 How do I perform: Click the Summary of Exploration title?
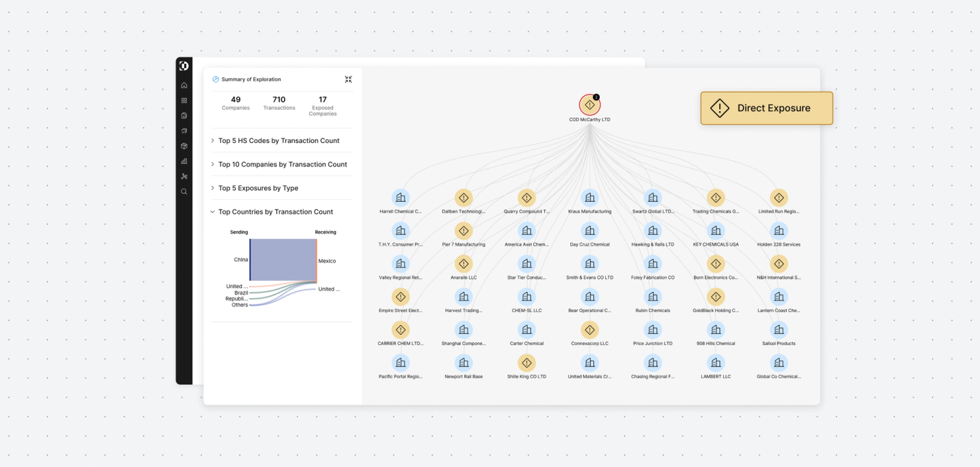(251, 79)
